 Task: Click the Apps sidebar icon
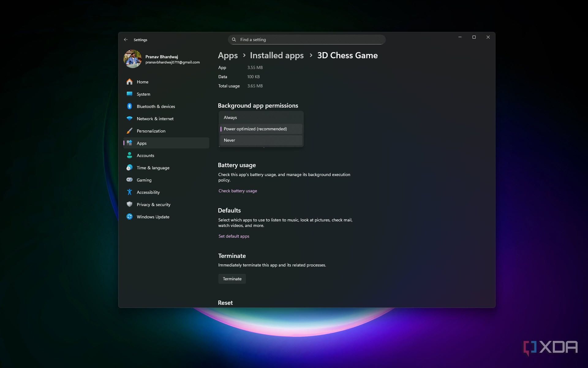point(130,143)
